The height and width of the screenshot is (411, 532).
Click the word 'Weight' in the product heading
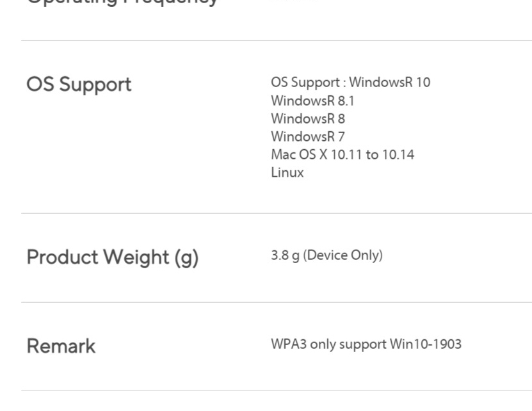tap(136, 257)
